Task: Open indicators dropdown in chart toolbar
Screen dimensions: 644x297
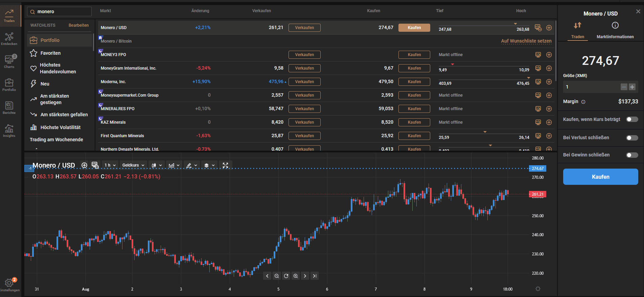Action: tap(174, 165)
